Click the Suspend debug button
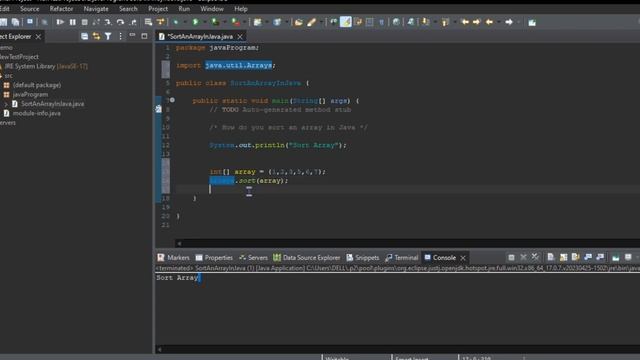Screen dimensions: 640x360 click(x=72, y=22)
